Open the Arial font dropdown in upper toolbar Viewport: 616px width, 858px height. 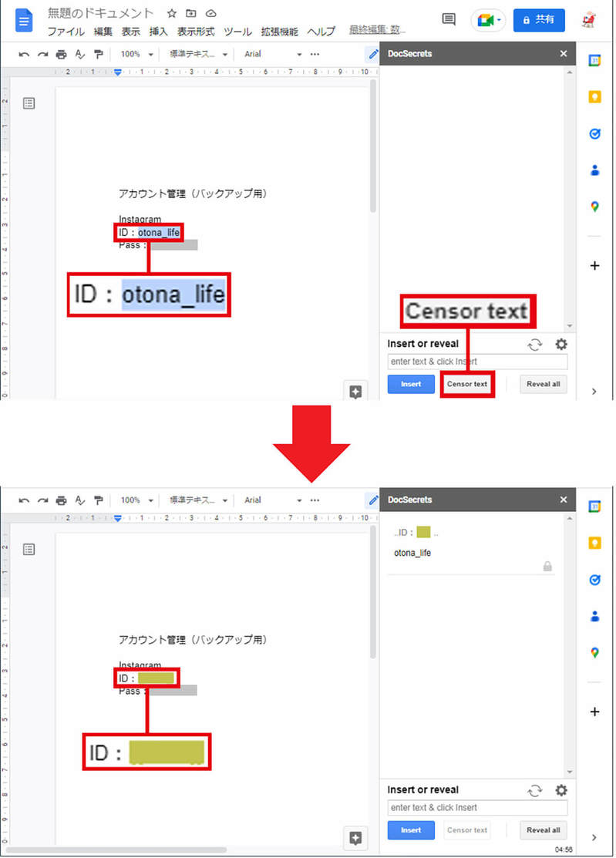click(273, 54)
